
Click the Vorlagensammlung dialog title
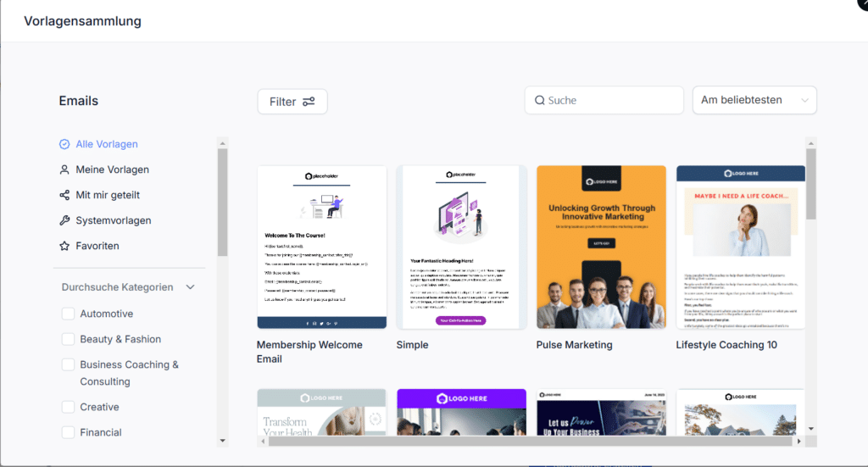(82, 21)
